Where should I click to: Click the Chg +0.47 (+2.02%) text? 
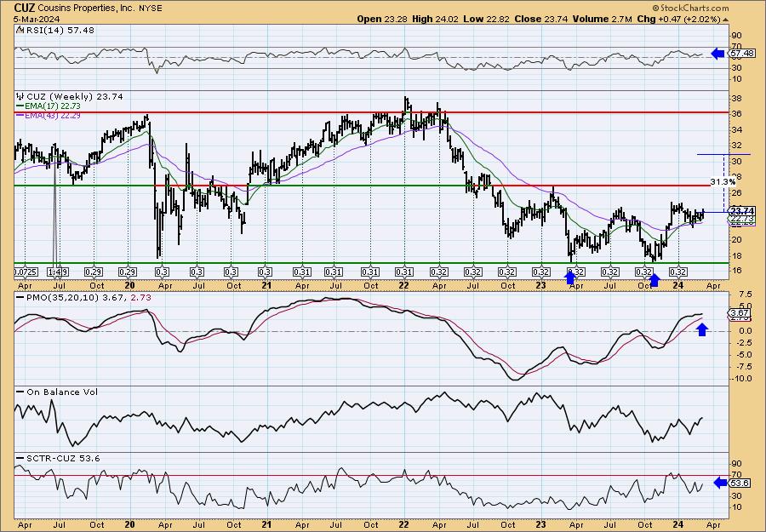(x=679, y=19)
